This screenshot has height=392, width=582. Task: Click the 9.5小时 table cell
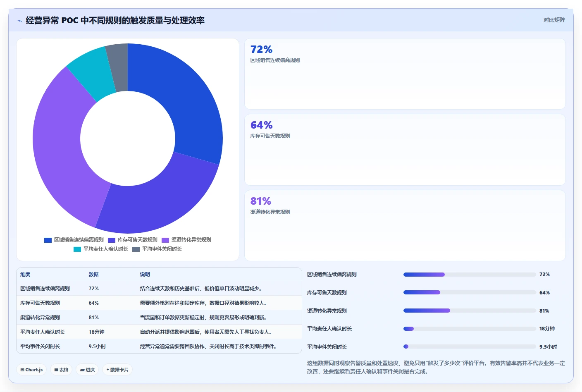pos(97,347)
